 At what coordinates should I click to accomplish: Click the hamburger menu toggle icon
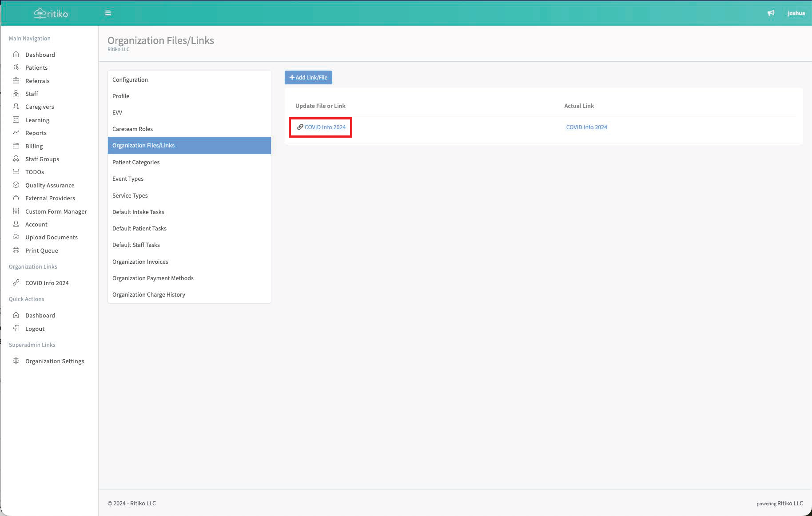tap(108, 13)
